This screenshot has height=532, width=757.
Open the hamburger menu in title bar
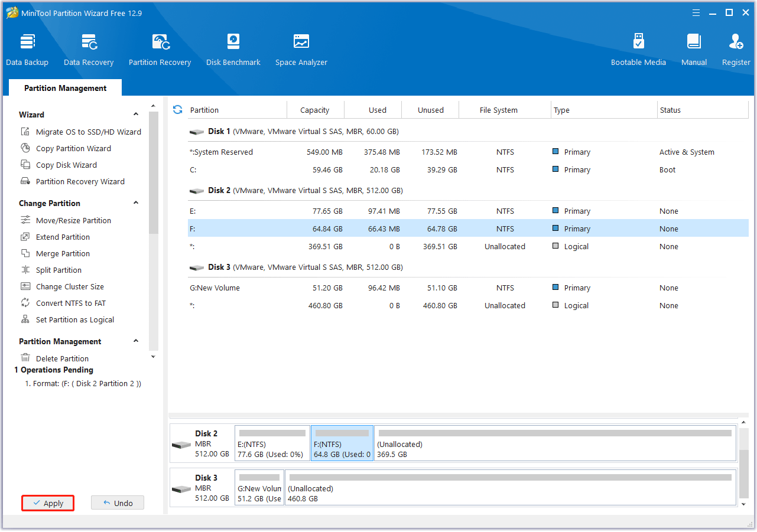coord(696,12)
